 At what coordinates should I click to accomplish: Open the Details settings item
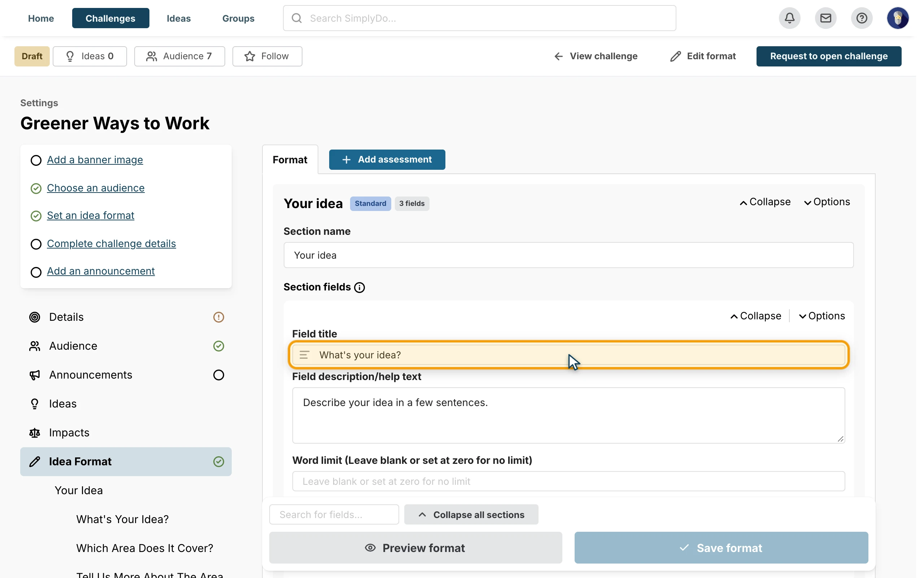pos(126,317)
